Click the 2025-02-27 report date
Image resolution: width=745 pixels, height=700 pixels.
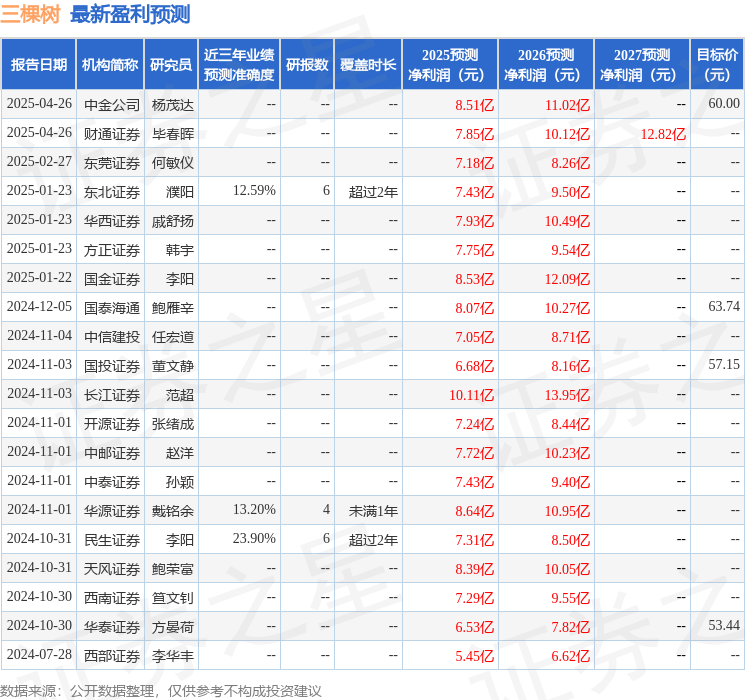pyautogui.click(x=39, y=161)
